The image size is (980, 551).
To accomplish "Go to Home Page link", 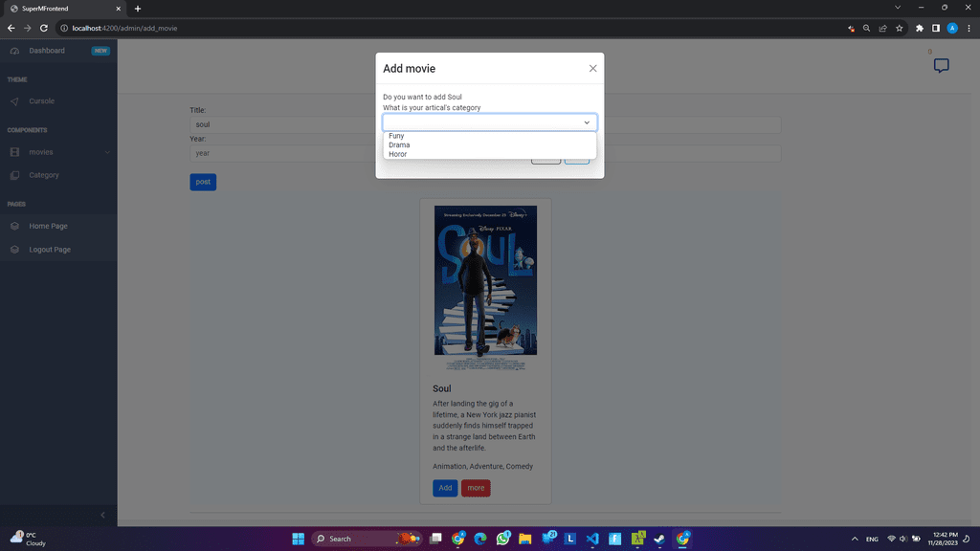I will pos(48,226).
